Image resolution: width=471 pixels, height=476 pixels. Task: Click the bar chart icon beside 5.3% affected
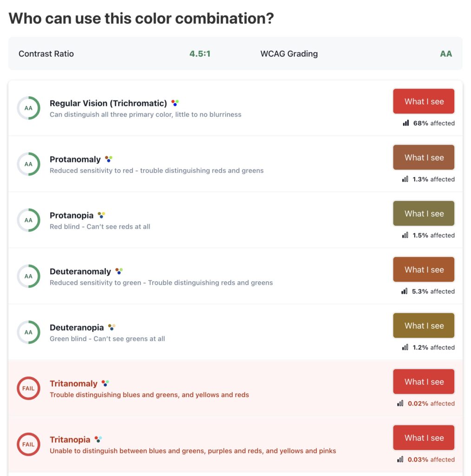[x=405, y=291]
